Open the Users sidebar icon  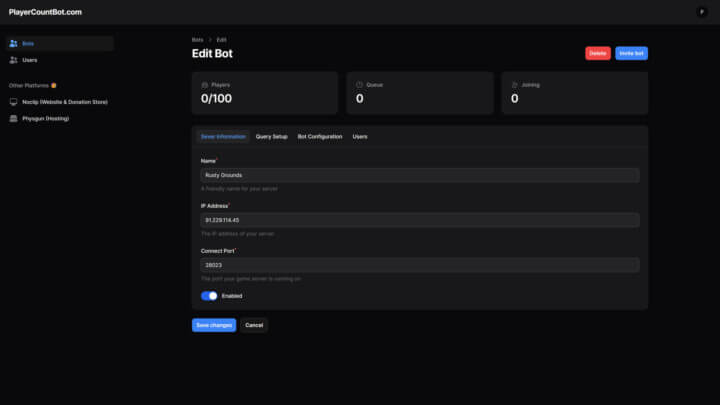13,60
